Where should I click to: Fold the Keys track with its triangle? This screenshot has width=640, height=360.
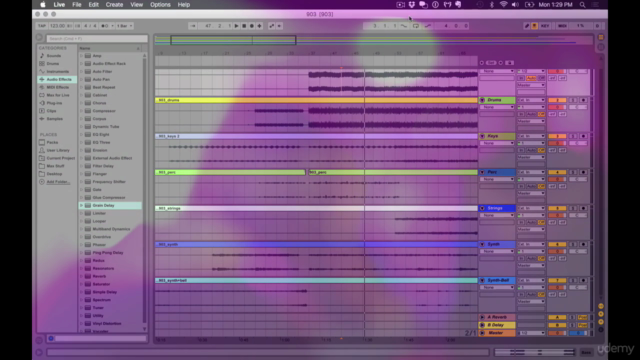point(482,136)
